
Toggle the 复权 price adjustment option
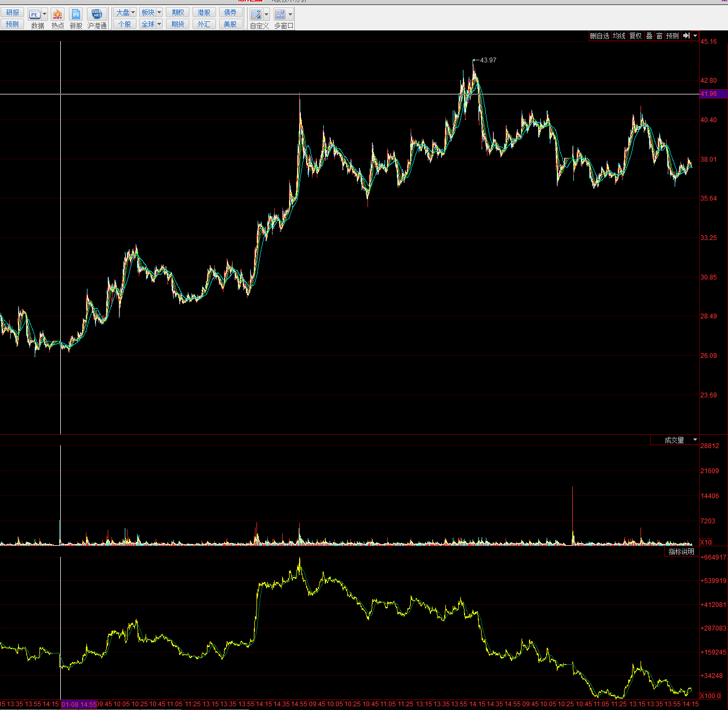tap(636, 36)
